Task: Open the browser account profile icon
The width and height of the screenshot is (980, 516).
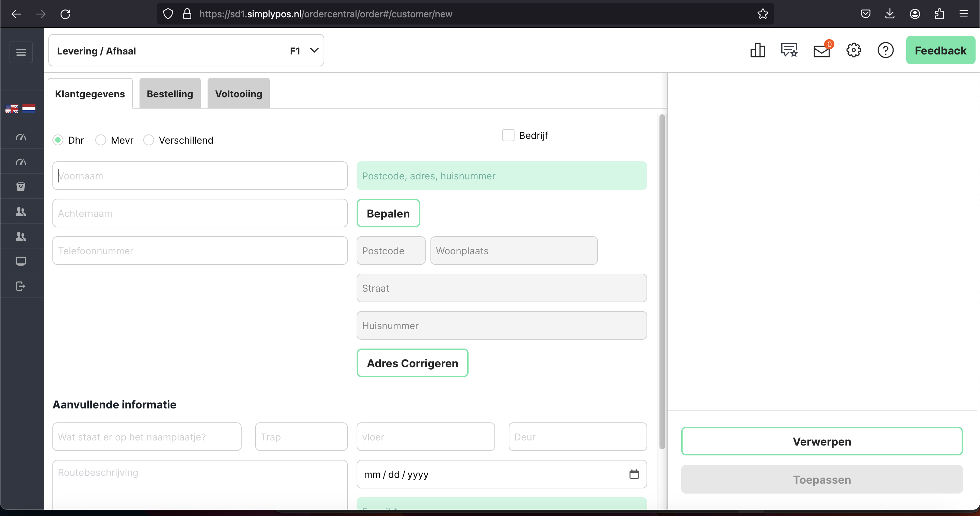Action: click(915, 14)
